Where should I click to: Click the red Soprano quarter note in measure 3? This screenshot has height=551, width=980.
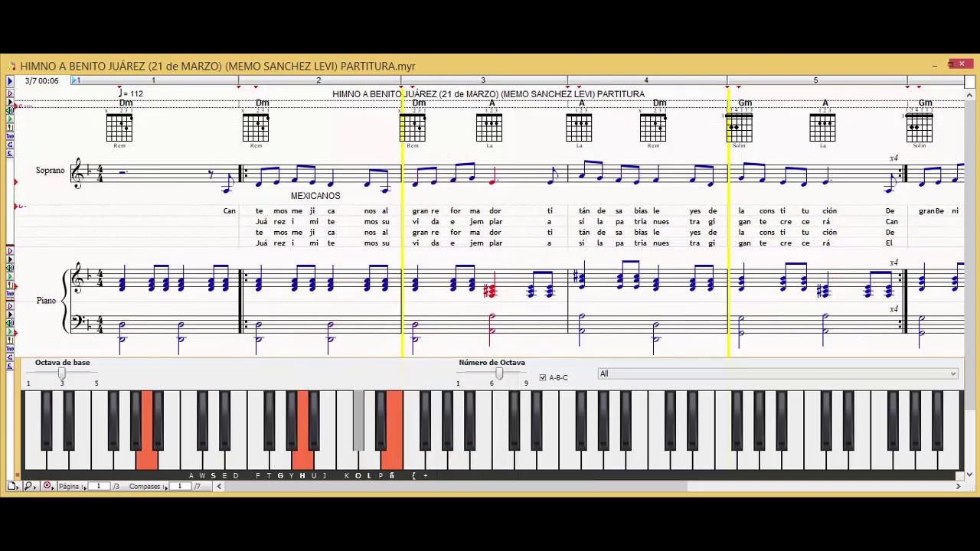pos(492,176)
